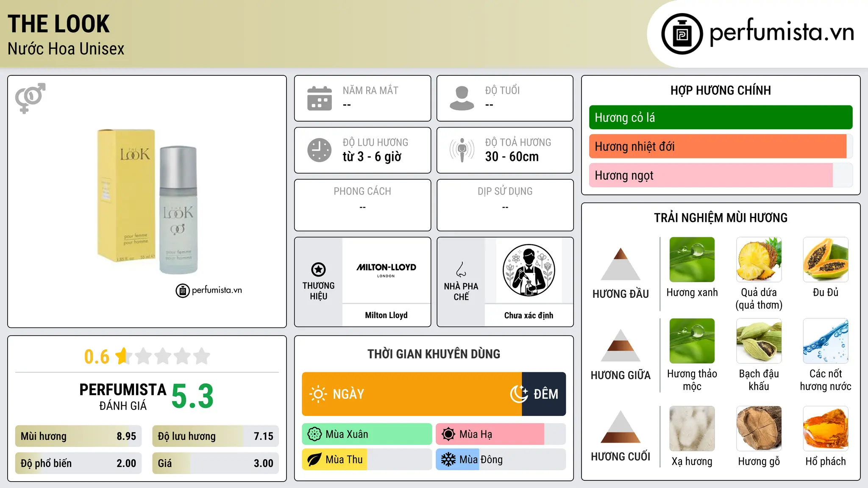Select the Các nốt hương nước image

click(826, 341)
